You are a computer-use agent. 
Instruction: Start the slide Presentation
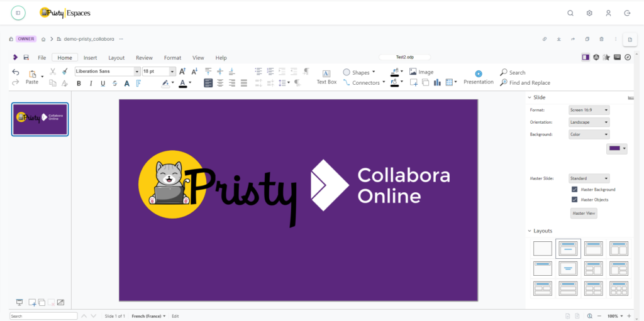click(x=478, y=77)
